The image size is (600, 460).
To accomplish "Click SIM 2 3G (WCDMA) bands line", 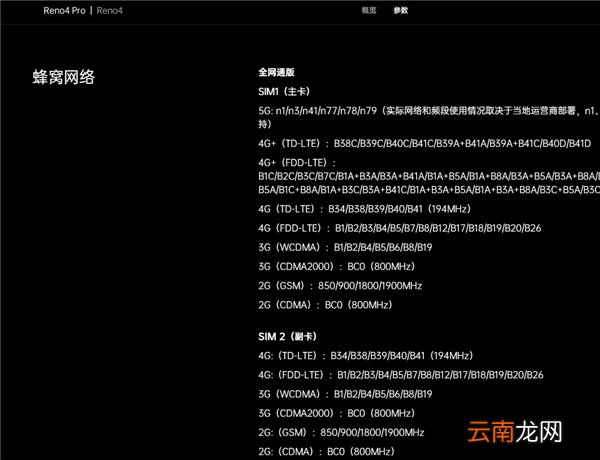I will coord(345,394).
